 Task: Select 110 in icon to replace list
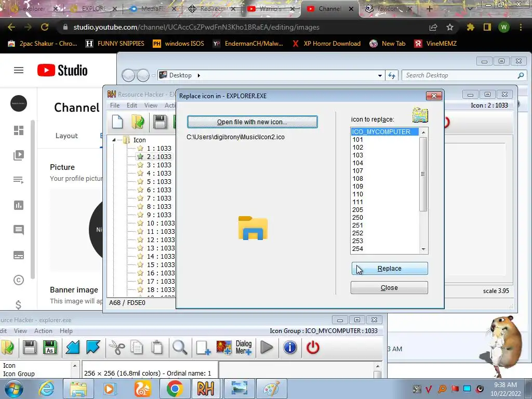385,194
